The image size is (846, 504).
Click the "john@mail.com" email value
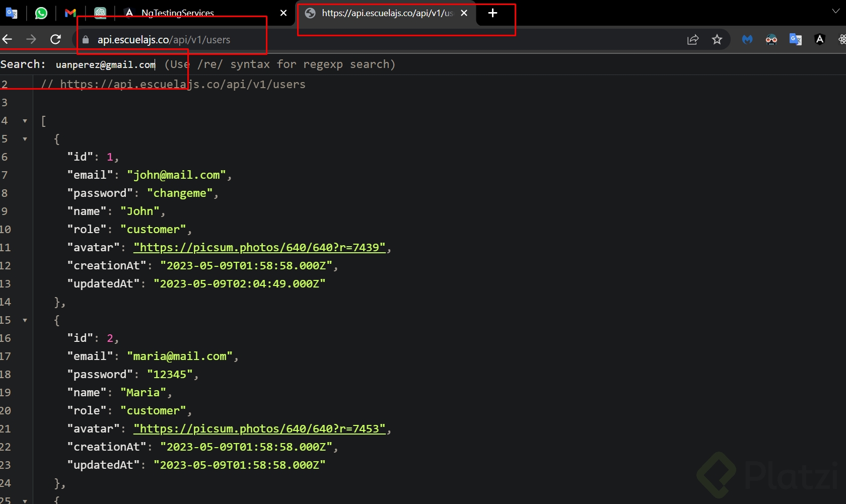[x=177, y=175]
